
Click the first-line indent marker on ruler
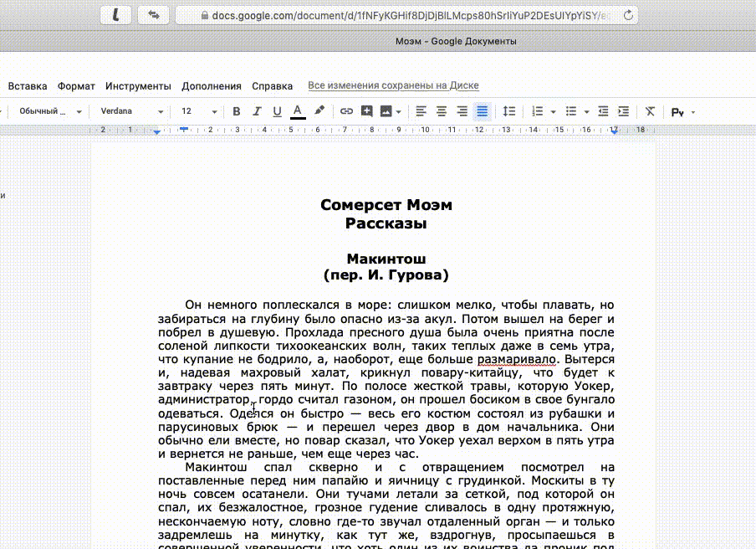(x=184, y=129)
